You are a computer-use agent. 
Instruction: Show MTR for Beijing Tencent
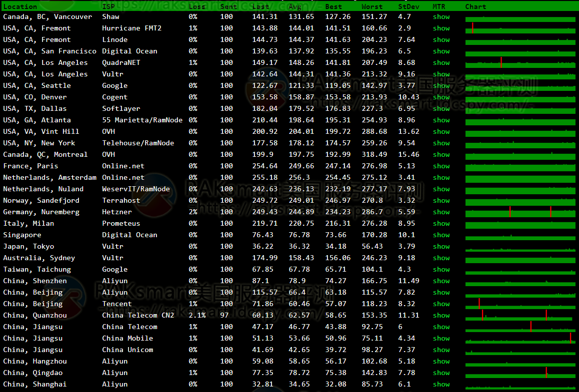coord(441,304)
